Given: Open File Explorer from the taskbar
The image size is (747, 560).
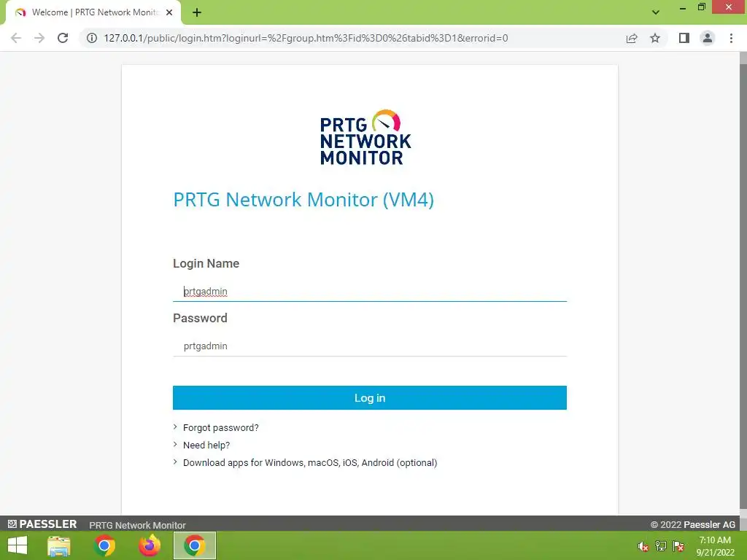Looking at the screenshot, I should pyautogui.click(x=58, y=545).
